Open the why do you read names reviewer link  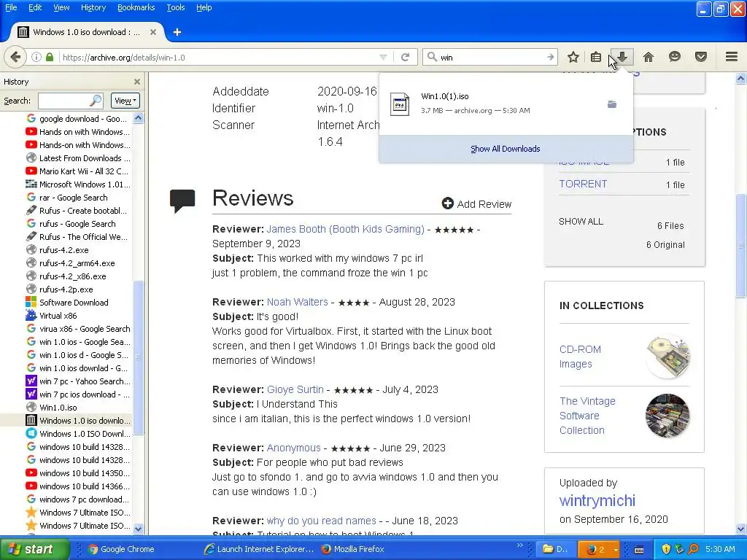[321, 521]
